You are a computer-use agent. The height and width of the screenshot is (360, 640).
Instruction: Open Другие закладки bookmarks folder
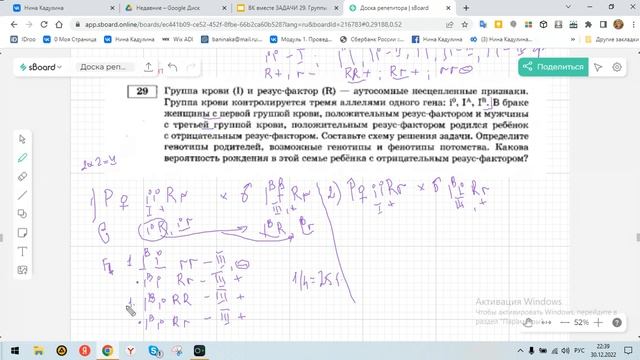(x=612, y=39)
